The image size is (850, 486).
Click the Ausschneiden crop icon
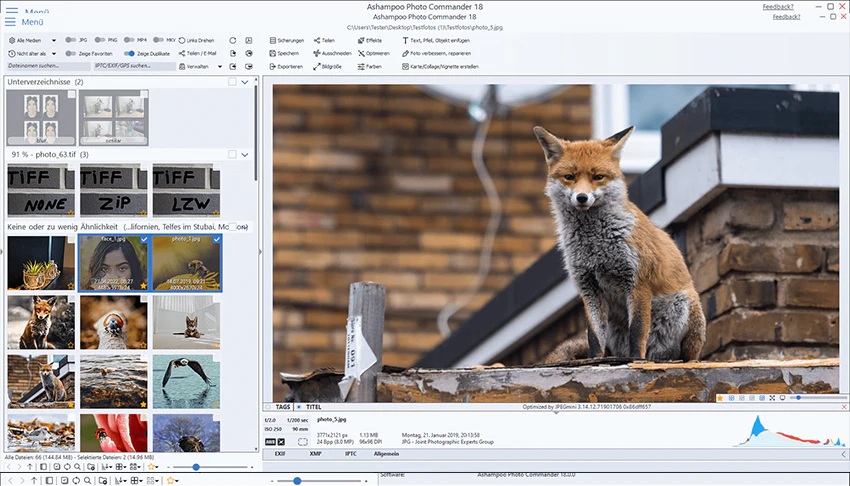tap(317, 53)
